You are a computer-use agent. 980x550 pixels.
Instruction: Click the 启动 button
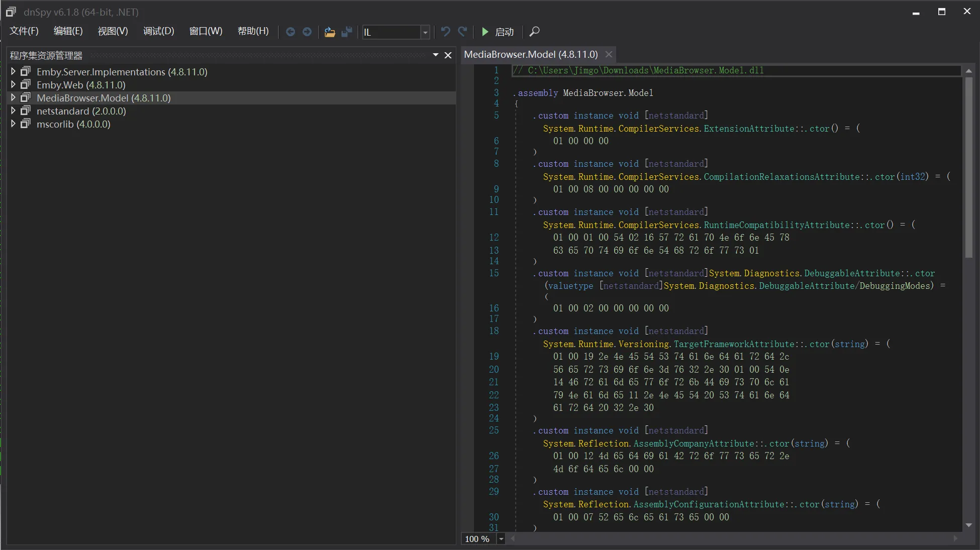point(505,31)
